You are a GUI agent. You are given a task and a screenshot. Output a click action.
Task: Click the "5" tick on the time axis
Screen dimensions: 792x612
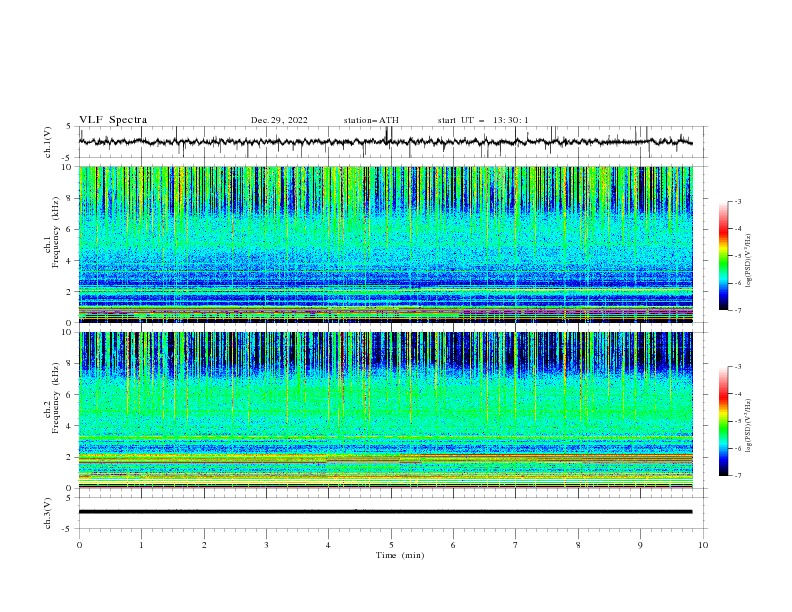click(391, 545)
